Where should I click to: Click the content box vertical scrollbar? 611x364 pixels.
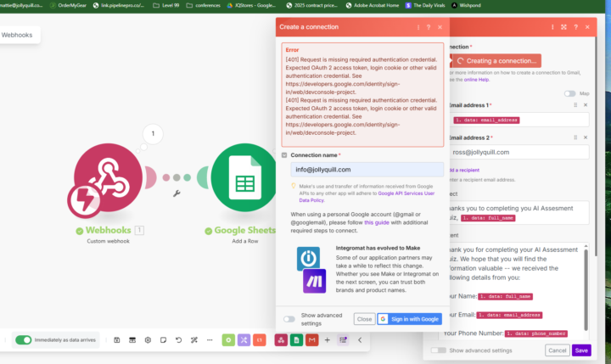pos(586,289)
